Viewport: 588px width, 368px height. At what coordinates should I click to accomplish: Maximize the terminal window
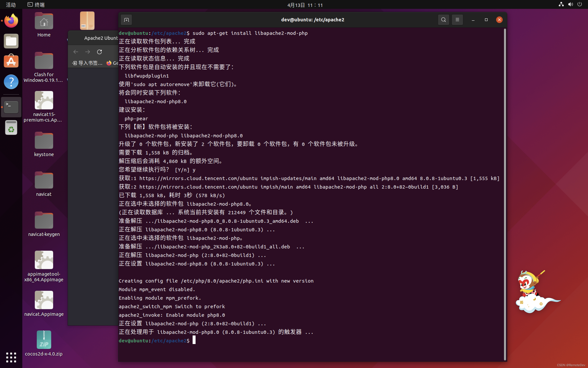(486, 20)
